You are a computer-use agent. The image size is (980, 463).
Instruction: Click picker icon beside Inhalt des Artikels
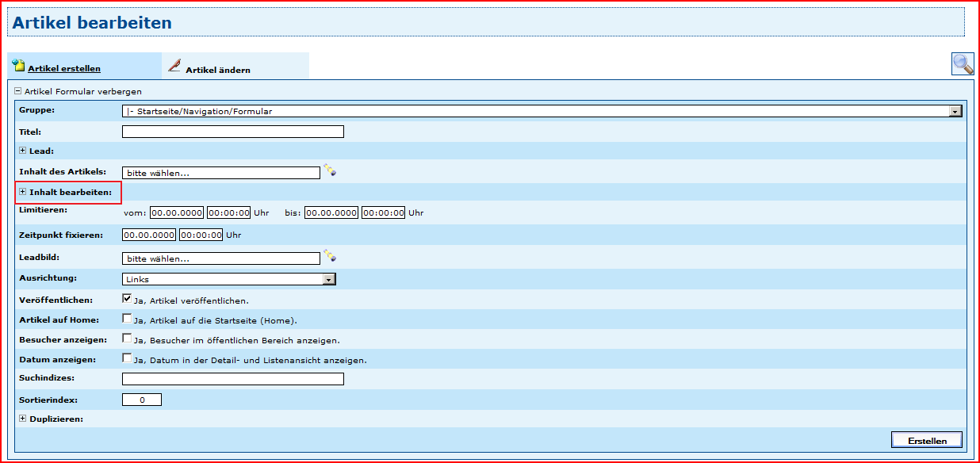pyautogui.click(x=329, y=170)
